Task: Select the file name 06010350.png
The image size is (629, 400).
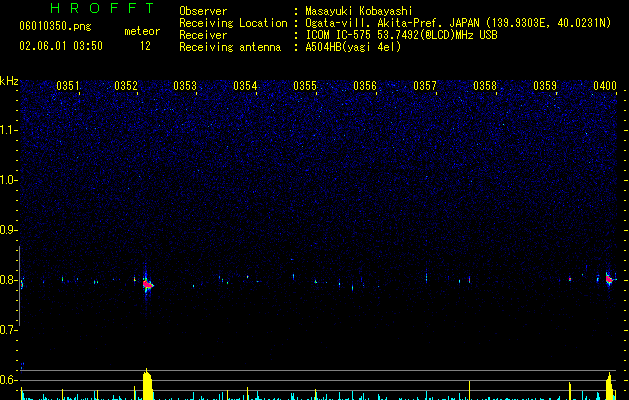Action: coord(55,26)
